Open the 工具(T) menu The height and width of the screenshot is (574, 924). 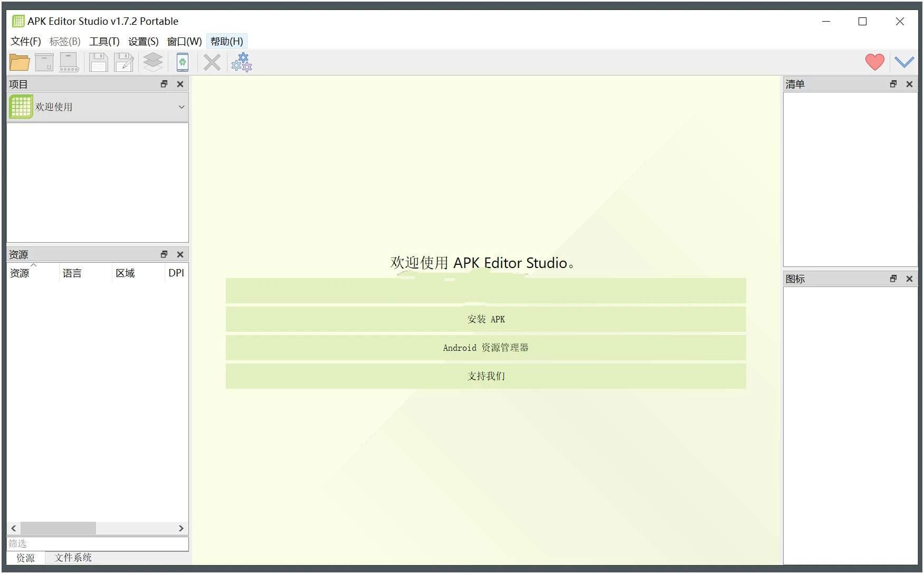click(x=104, y=41)
